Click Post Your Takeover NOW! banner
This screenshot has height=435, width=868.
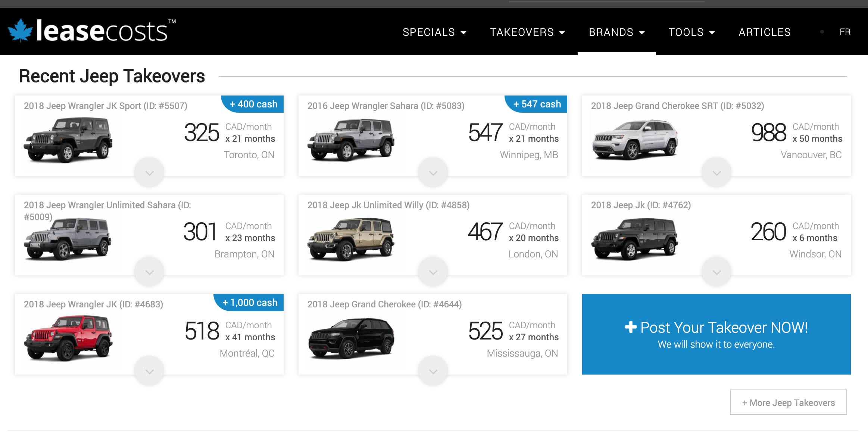(716, 334)
